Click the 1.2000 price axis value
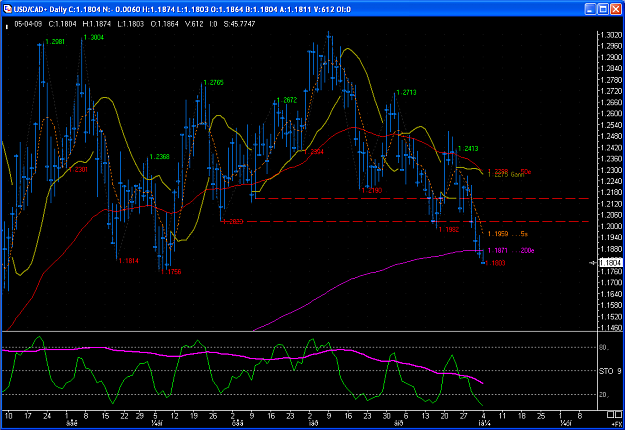Viewport: 625px width, 430px height. (611, 226)
